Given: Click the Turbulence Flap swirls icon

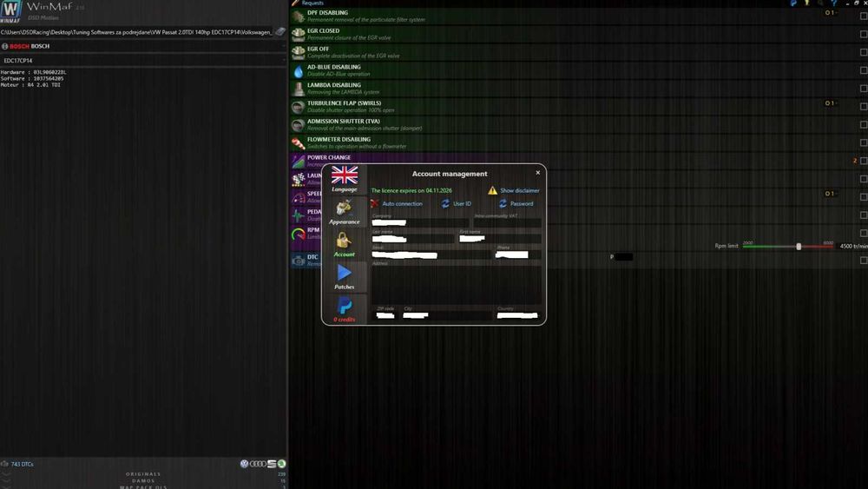Looking at the screenshot, I should coord(298,107).
